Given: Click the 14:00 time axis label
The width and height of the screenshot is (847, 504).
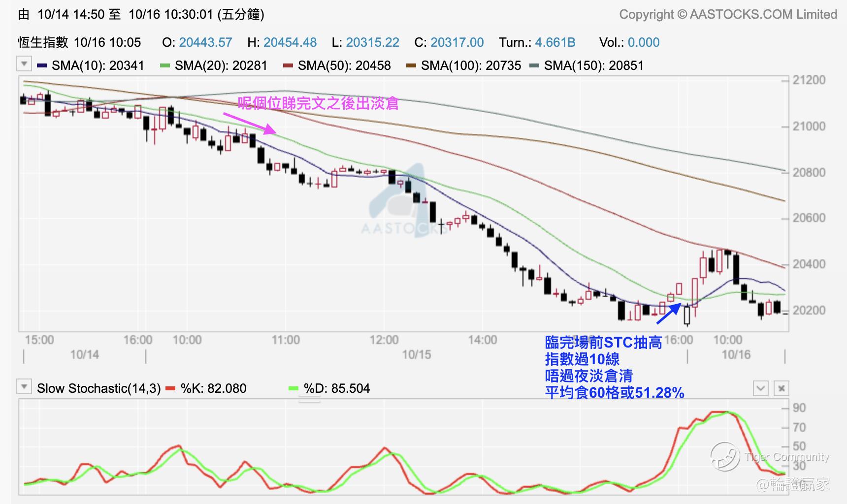Looking at the screenshot, I should coord(483,340).
